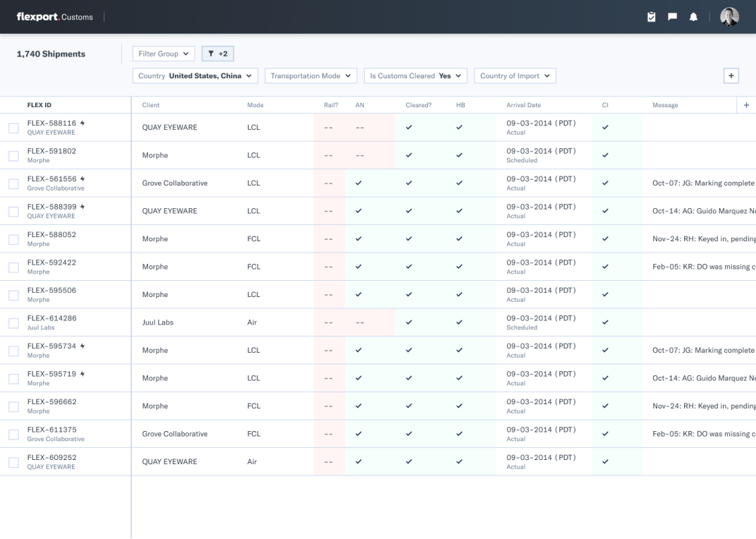Open the Country of Import dropdown

[x=515, y=75]
